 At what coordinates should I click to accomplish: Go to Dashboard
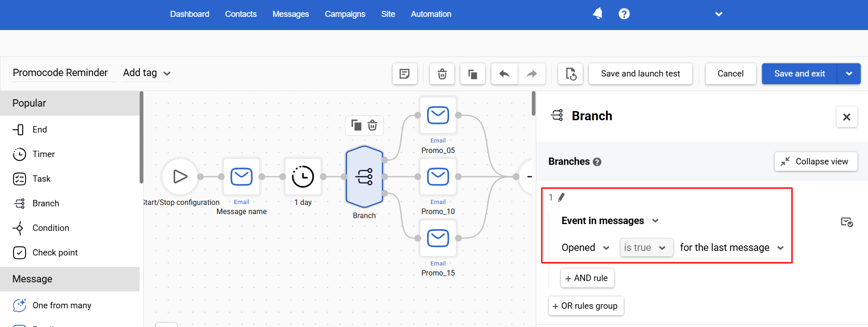click(x=190, y=14)
